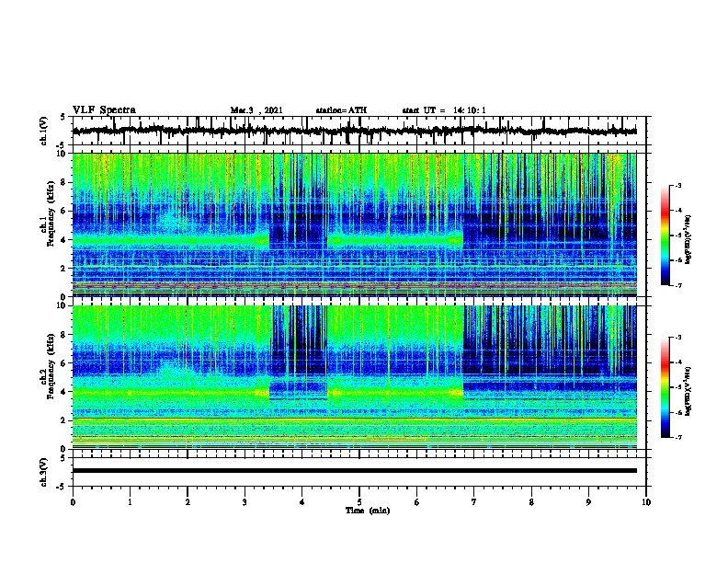The height and width of the screenshot is (563, 728).
Task: Select the date text "Mar.3 , 2021"
Action: 256,110
